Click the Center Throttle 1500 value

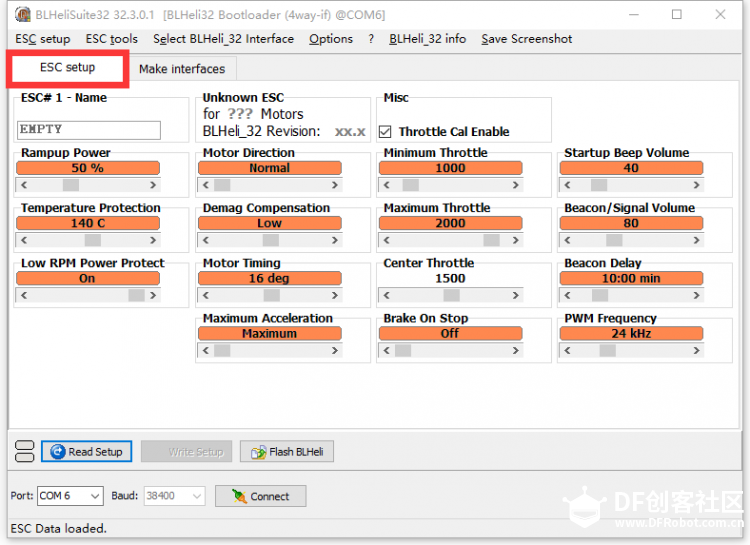(450, 278)
